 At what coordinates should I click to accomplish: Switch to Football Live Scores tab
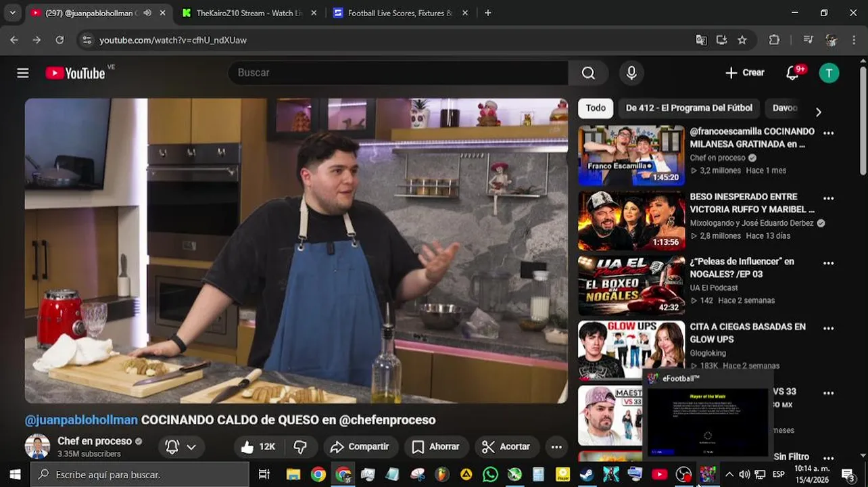coord(400,13)
